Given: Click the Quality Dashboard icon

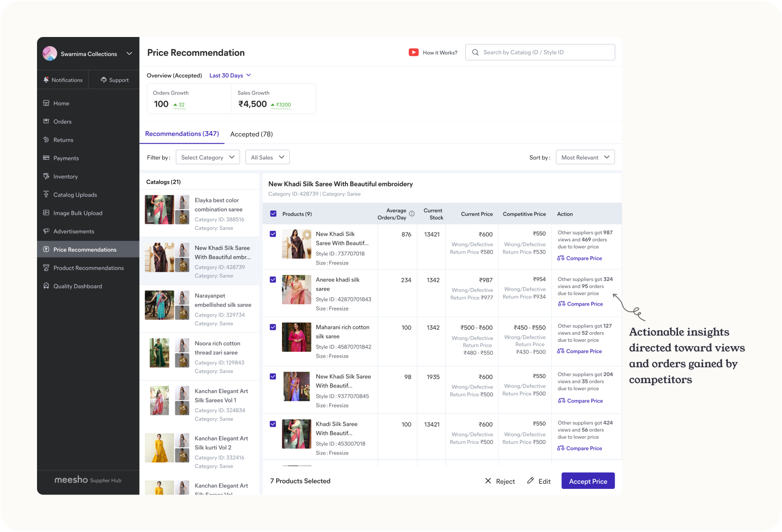Looking at the screenshot, I should tap(46, 286).
